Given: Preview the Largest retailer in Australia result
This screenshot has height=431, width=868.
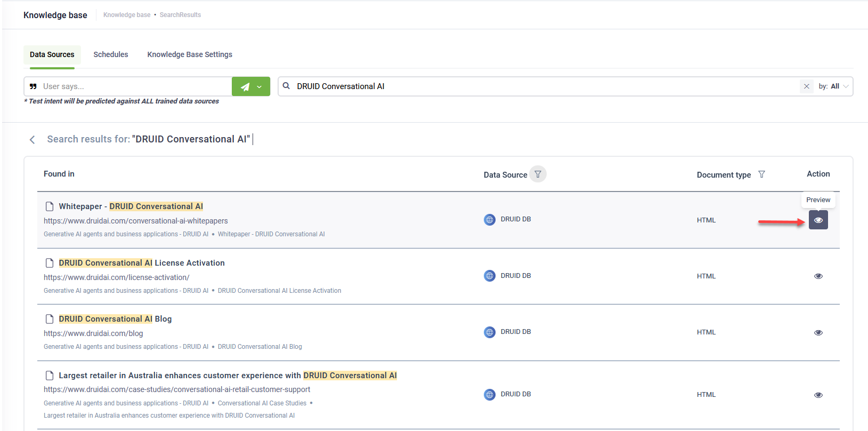Looking at the screenshot, I should click(818, 395).
